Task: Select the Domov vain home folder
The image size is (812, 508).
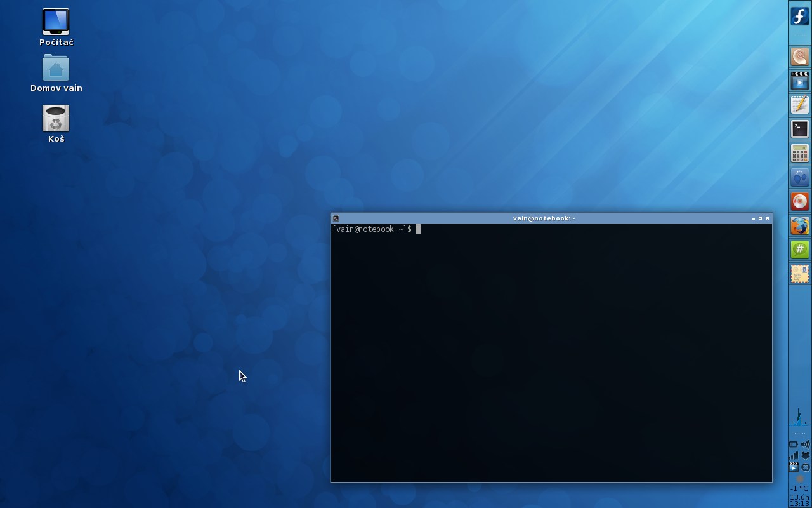Action: click(x=56, y=74)
